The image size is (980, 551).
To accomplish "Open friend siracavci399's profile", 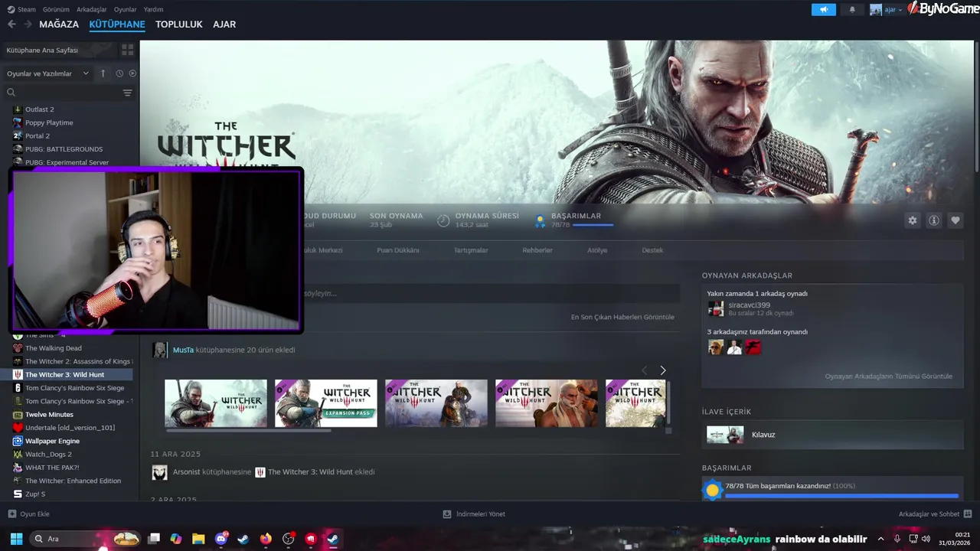I will click(749, 305).
